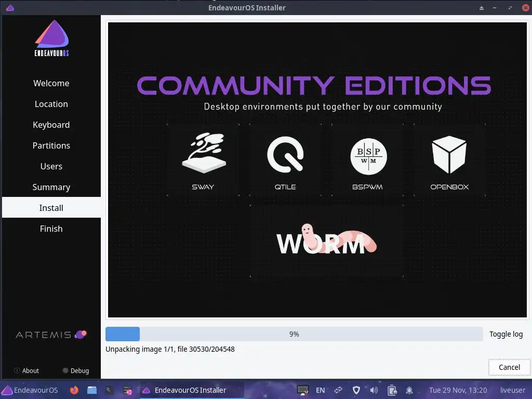Open the Debug bug icon
Viewport: 532px width, 399px height.
[x=65, y=370]
